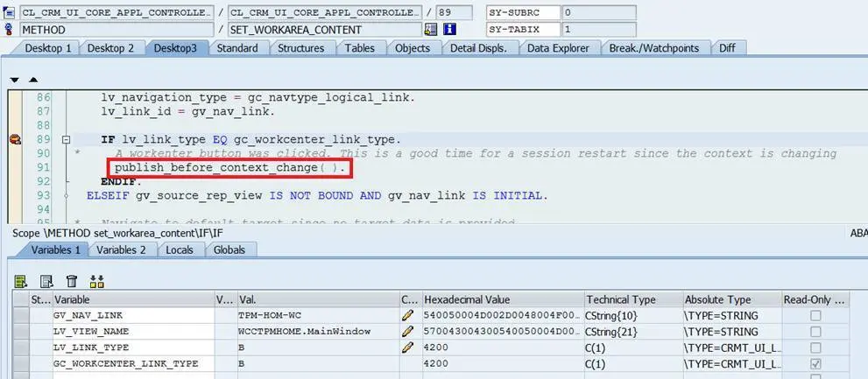
Task: Toggle the Read-Only checkbox for GC_WORKCENTER_LINK_TYPE
Action: click(x=815, y=364)
